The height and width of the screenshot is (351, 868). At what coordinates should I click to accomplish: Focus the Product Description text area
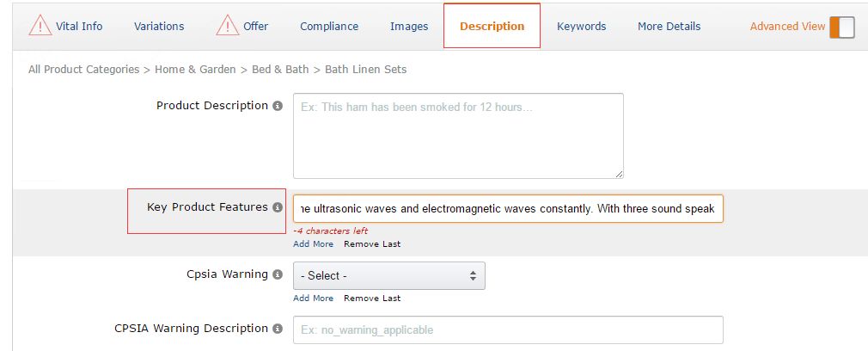458,136
